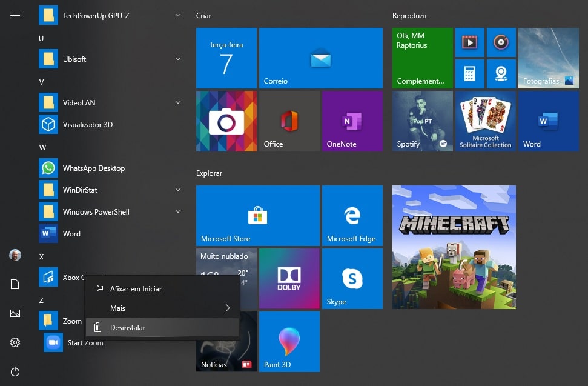
Task: Open the Correio mail tile
Action: 321,58
